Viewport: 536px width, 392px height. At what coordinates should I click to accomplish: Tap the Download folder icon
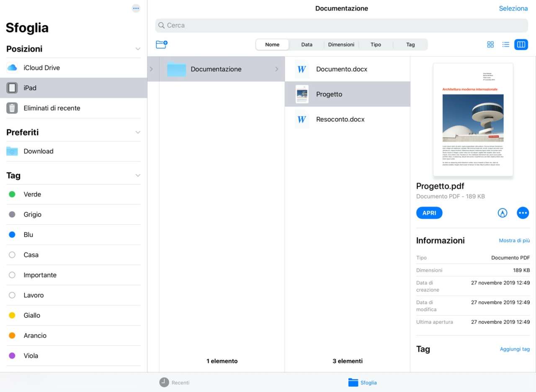click(x=12, y=151)
